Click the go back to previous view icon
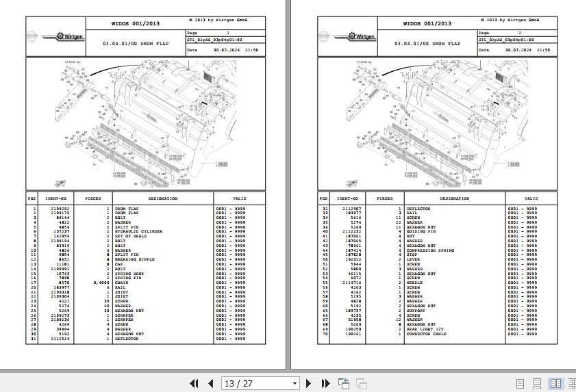This screenshot has width=576, height=392. click(x=343, y=384)
